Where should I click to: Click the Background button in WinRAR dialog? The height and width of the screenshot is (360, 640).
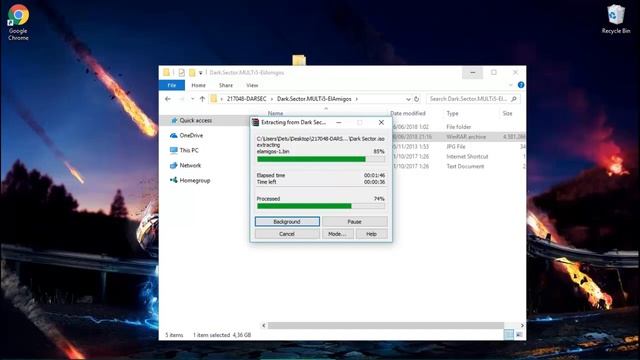click(x=287, y=222)
